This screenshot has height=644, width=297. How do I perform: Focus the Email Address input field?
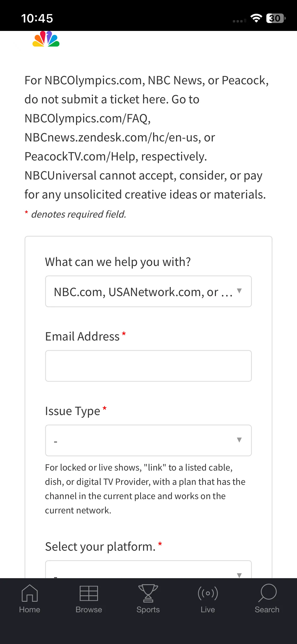[148, 366]
